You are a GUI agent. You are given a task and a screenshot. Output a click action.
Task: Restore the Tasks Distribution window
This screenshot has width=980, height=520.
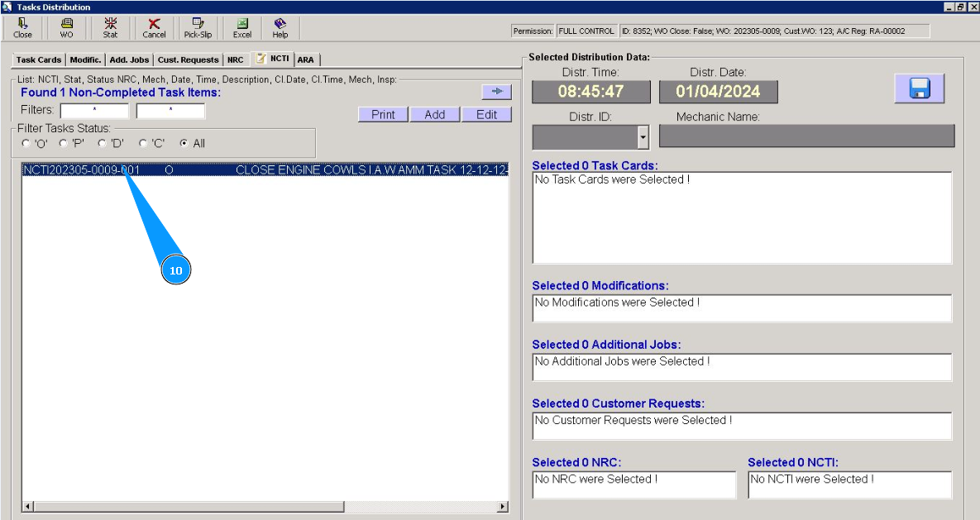click(x=961, y=7)
